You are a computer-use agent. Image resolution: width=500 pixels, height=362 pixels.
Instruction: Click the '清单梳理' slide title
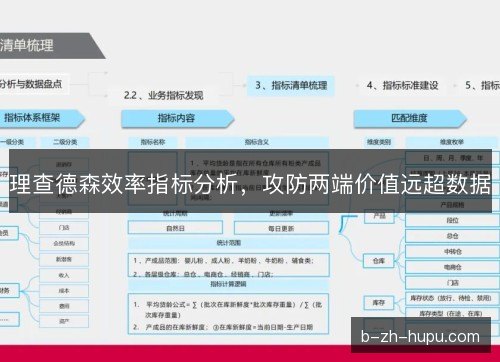click(x=27, y=45)
